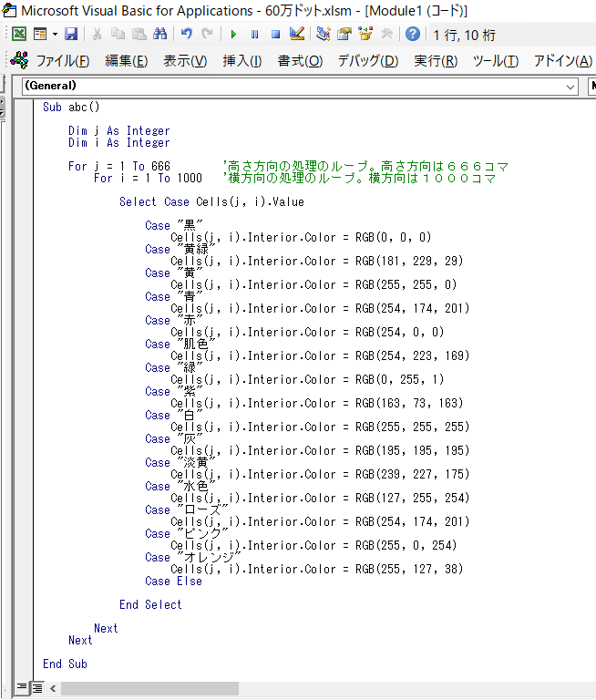Open the Properties Window icon
Screen dimensions: 596x700
(344, 34)
